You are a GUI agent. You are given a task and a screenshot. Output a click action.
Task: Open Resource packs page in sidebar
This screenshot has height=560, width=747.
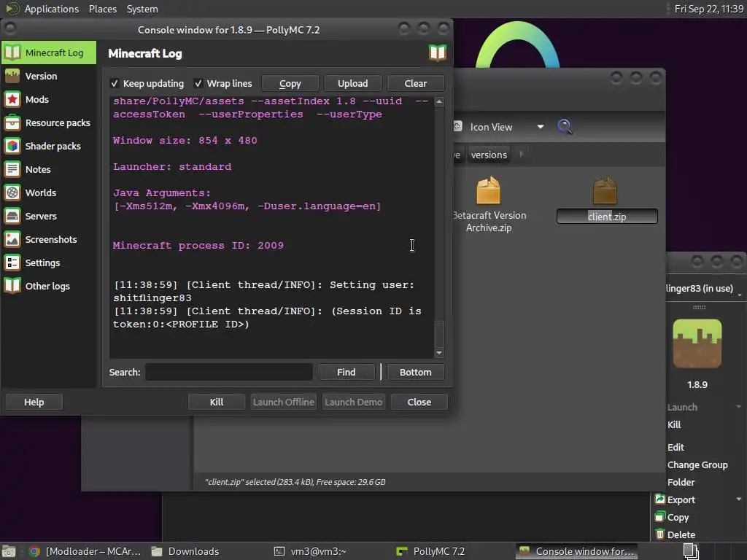point(49,122)
